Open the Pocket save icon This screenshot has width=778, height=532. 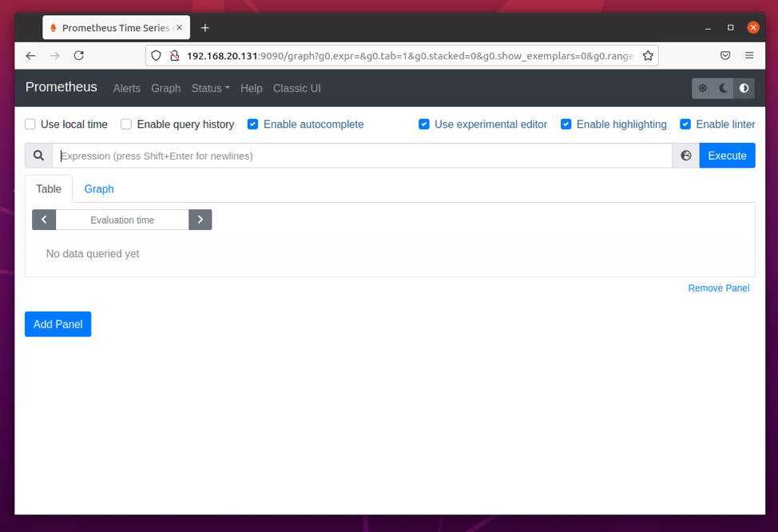point(725,56)
